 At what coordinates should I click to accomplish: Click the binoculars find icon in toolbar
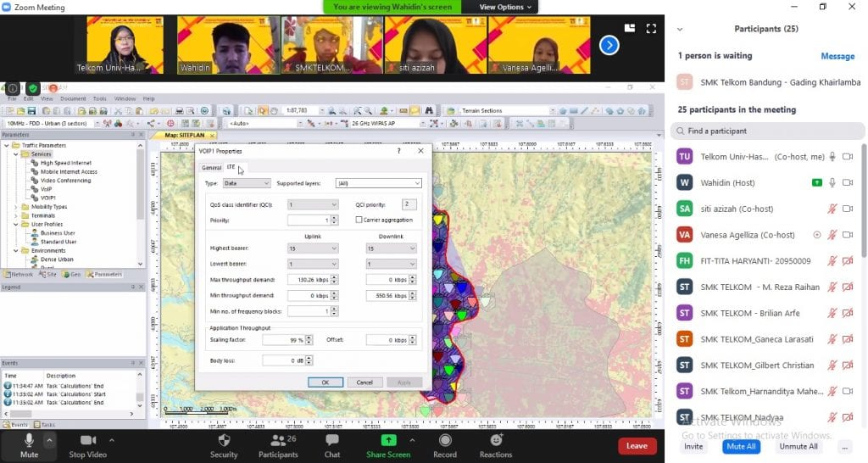[x=430, y=111]
